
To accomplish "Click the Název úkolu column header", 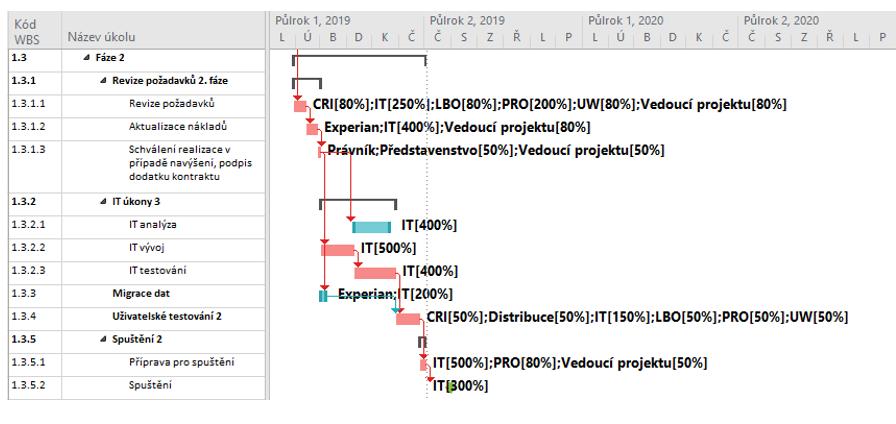I will [163, 31].
